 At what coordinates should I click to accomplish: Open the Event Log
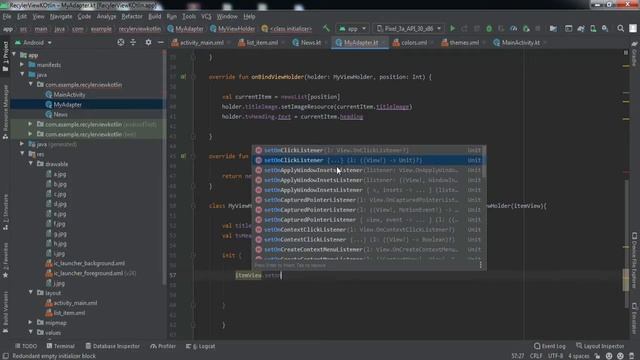[x=550, y=346]
